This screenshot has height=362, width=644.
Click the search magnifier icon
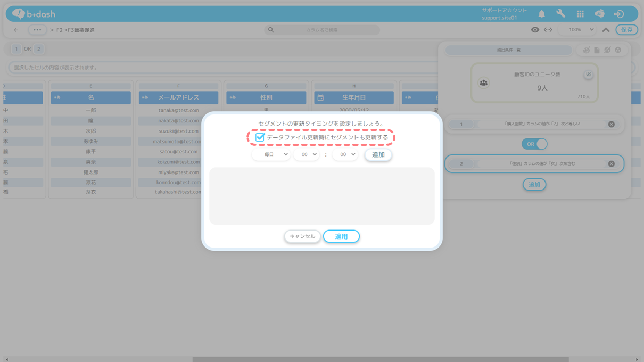271,30
